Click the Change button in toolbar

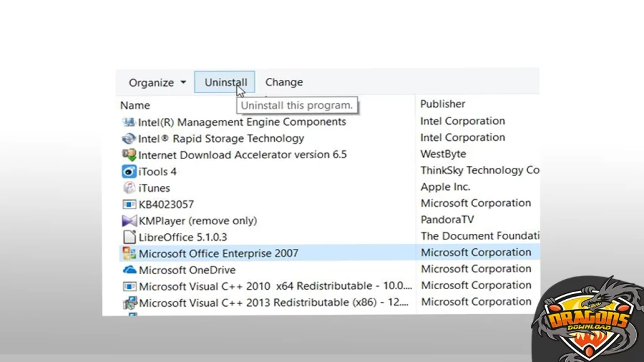284,82
